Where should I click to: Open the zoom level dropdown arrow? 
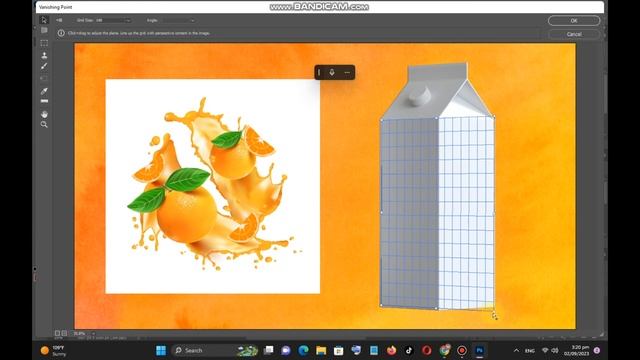point(93,333)
